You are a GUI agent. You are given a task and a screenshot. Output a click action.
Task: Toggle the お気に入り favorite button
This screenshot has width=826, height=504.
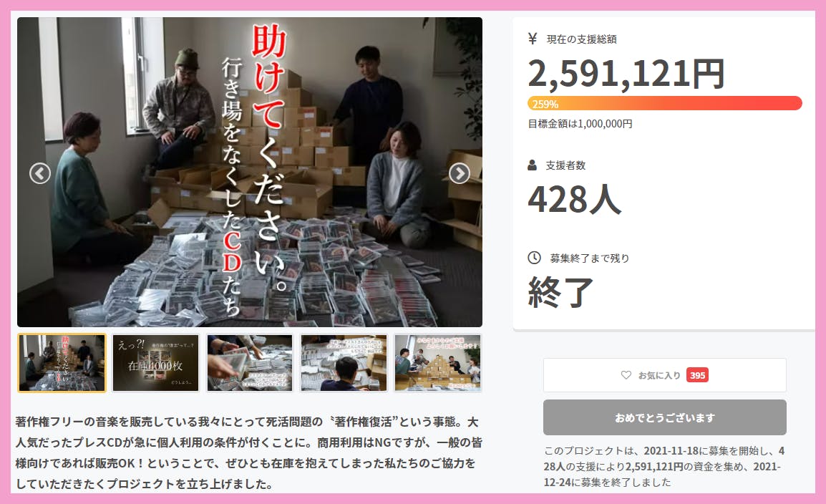pyautogui.click(x=665, y=375)
